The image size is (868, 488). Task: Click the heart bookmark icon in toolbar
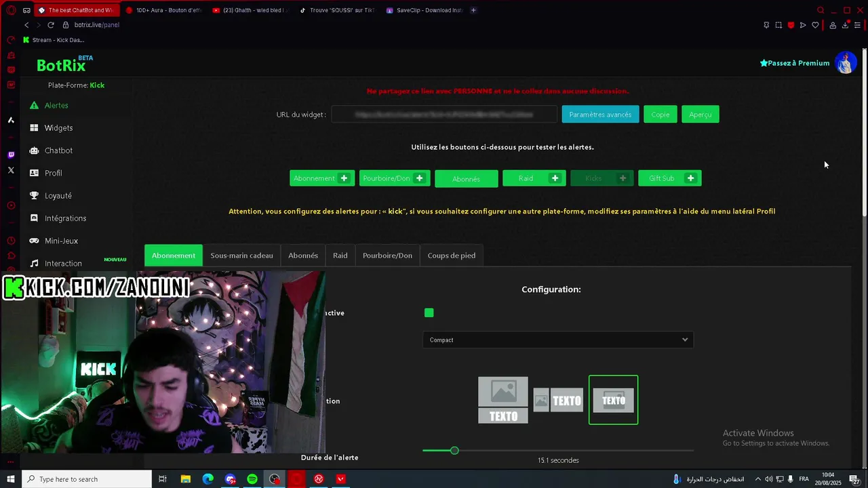click(815, 25)
